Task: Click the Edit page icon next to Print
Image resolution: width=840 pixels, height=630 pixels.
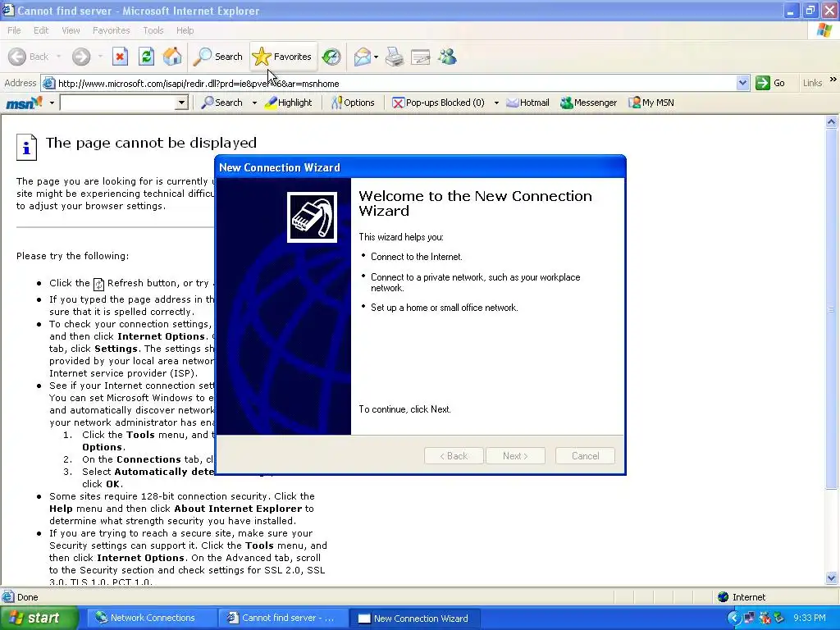Action: click(x=421, y=57)
